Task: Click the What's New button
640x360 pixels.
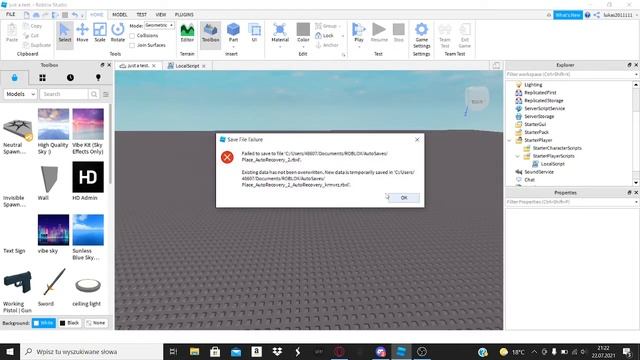Action: [x=568, y=15]
